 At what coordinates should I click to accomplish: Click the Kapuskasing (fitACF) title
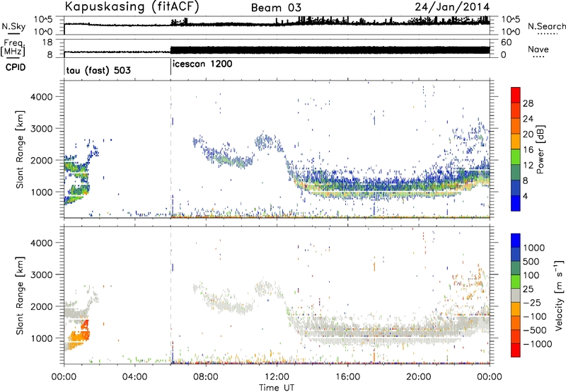point(132,6)
